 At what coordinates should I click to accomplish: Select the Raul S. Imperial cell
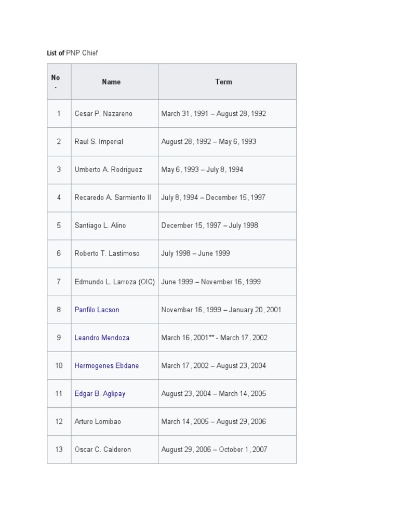coord(99,142)
